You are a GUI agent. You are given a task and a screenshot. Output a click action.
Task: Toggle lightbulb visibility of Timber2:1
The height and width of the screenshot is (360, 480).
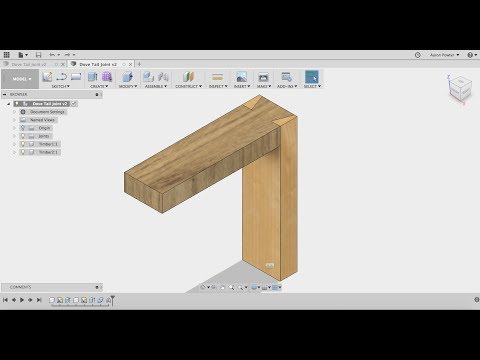click(23, 152)
